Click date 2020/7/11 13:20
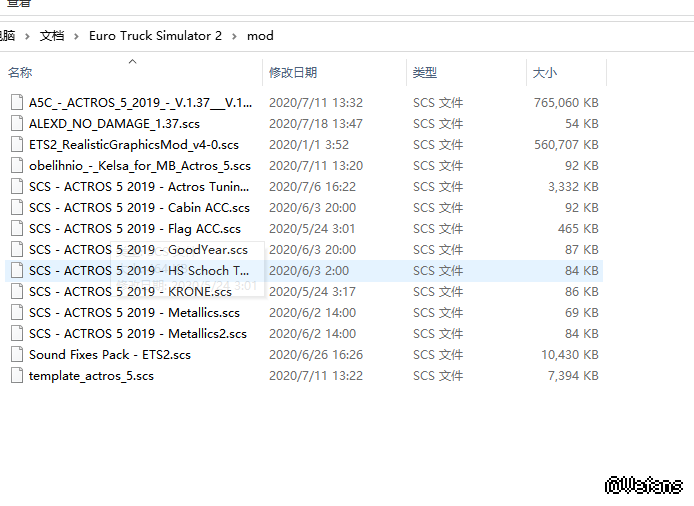The image size is (694, 506). tap(316, 166)
